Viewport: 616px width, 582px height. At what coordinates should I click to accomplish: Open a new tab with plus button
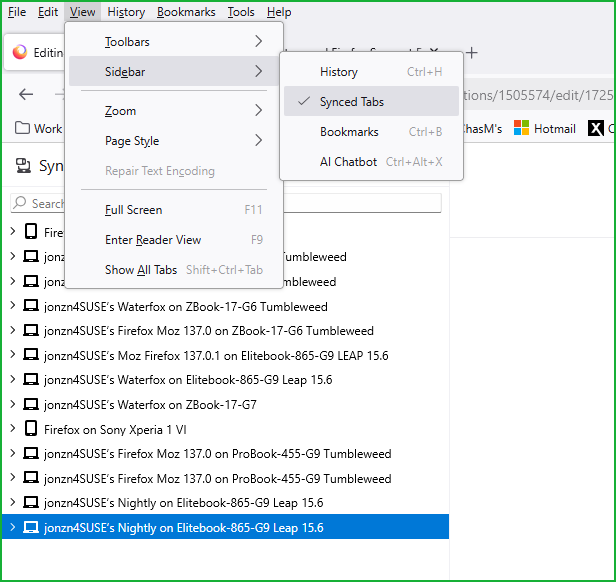pos(472,52)
